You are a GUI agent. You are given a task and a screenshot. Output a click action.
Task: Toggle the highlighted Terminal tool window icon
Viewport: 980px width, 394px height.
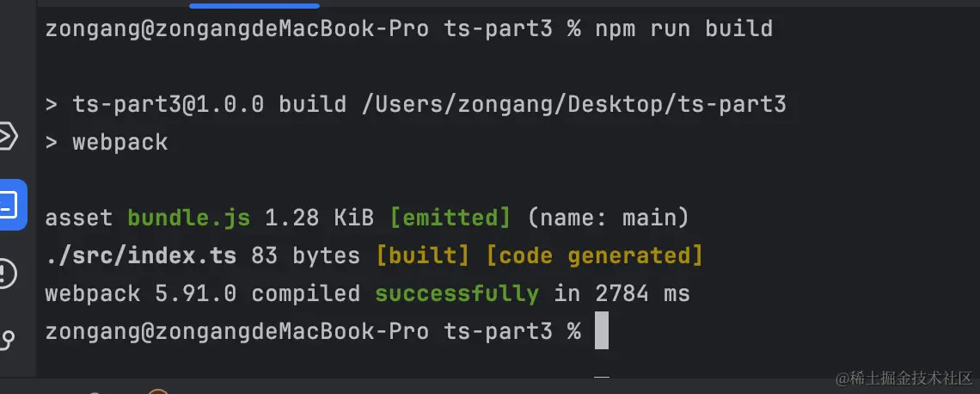click(11, 205)
